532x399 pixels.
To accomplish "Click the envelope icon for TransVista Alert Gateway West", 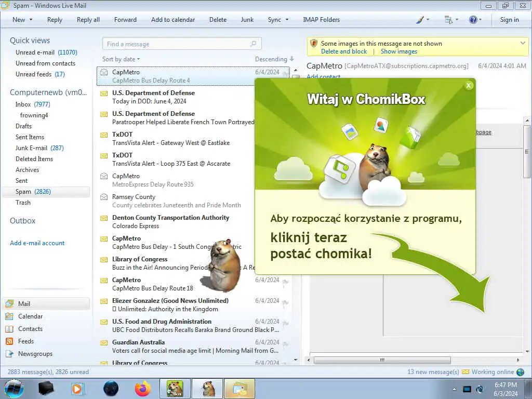I will coord(104,135).
